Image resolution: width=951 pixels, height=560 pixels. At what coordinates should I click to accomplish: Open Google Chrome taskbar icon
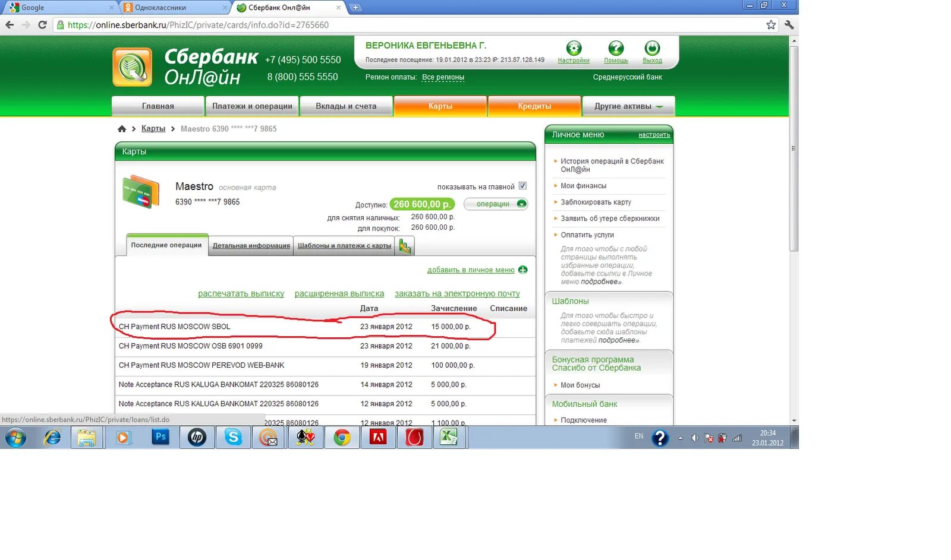tap(342, 438)
